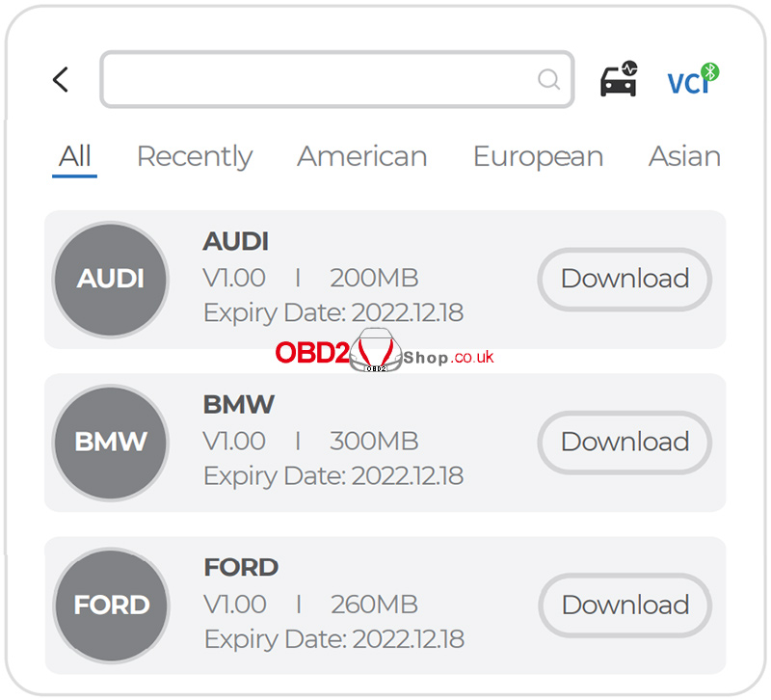Viewport: 771px width, 700px height.
Task: Download the FORD software package
Action: [625, 605]
